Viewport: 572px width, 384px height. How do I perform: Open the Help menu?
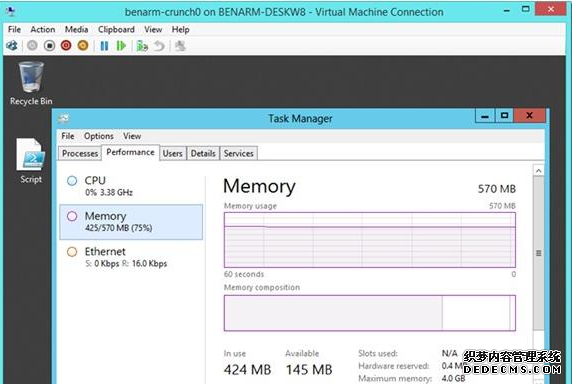180,30
